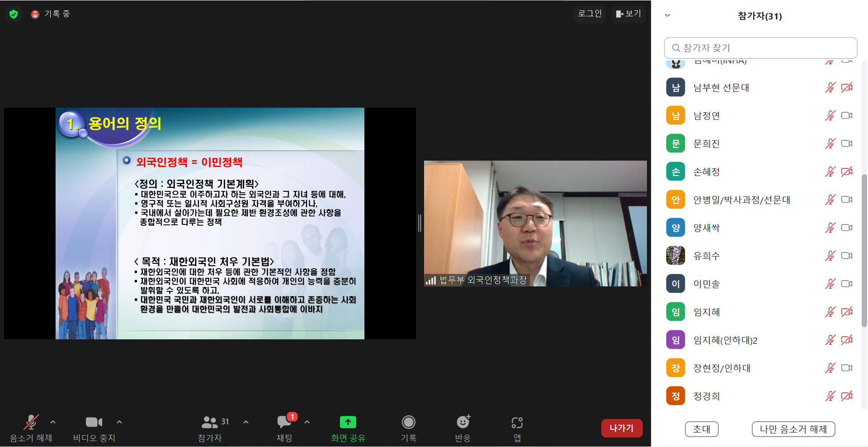Click the red recording indicator dot

pos(35,14)
